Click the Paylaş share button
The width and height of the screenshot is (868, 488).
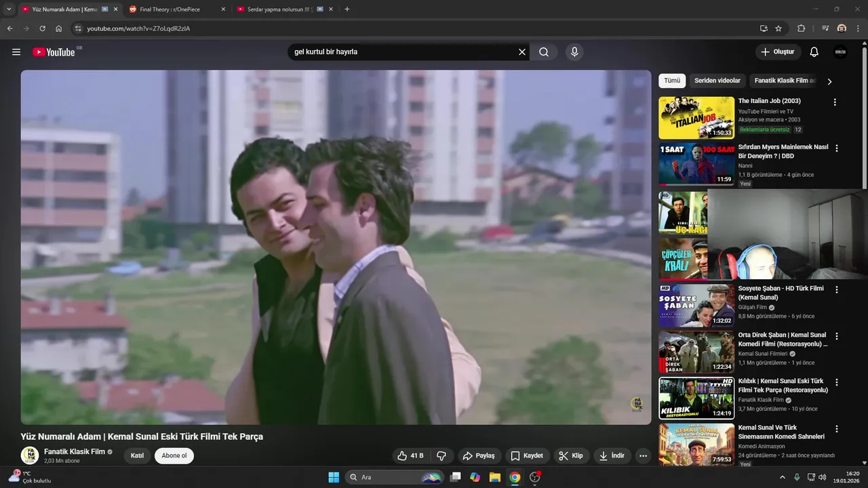[x=478, y=455]
